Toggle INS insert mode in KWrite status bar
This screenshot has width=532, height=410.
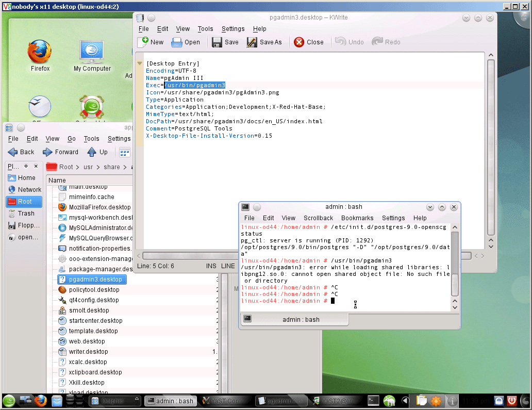211,266
